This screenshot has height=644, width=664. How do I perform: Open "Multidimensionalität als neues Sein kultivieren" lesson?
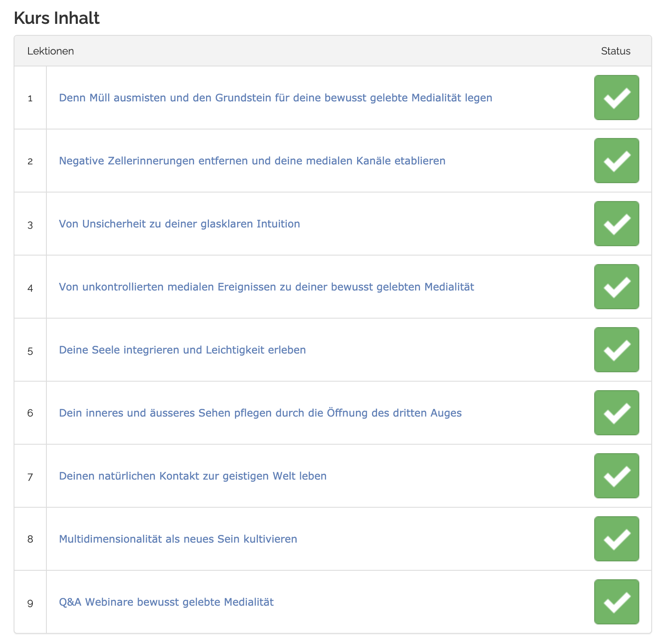tap(178, 539)
